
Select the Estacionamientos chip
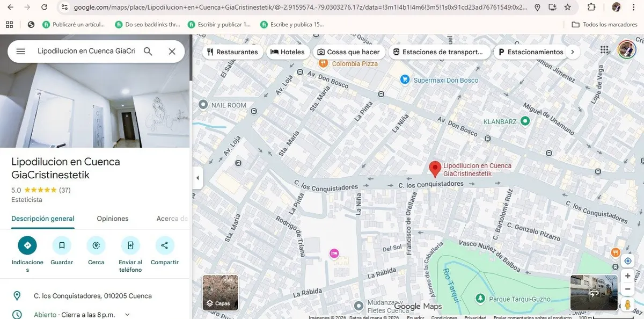coord(530,52)
